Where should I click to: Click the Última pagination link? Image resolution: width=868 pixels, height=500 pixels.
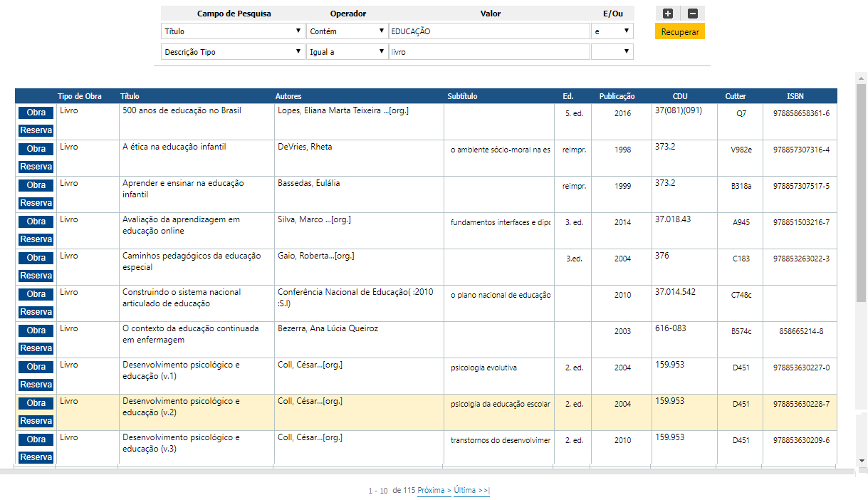coord(471,491)
